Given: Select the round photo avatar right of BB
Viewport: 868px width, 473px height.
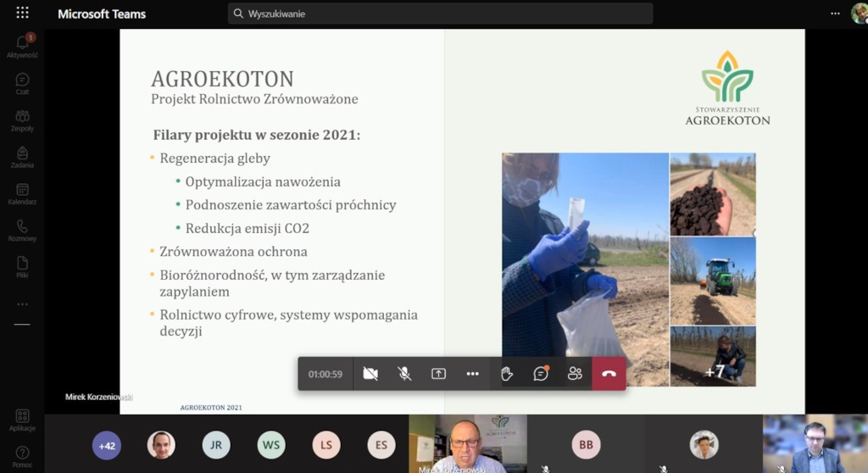Looking at the screenshot, I should 704,444.
